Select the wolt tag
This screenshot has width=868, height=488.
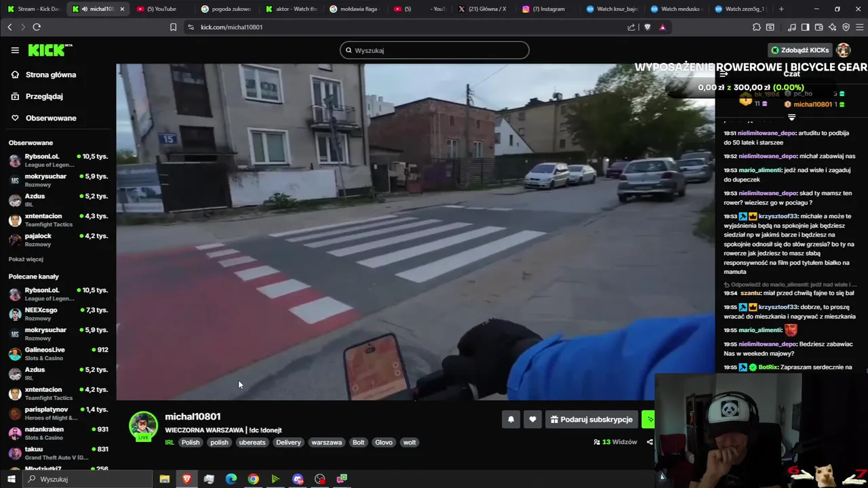(x=410, y=443)
